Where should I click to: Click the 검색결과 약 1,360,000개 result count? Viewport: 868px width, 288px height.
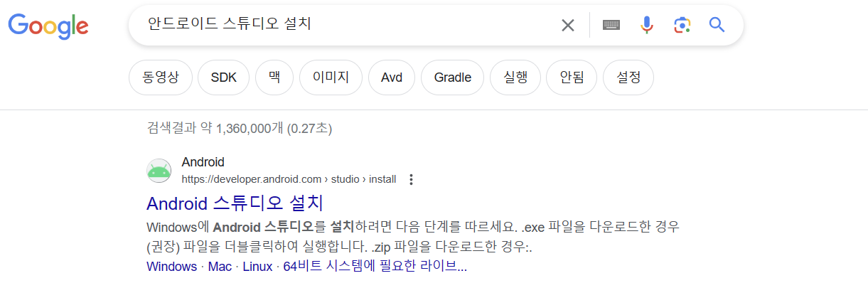pyautogui.click(x=240, y=129)
